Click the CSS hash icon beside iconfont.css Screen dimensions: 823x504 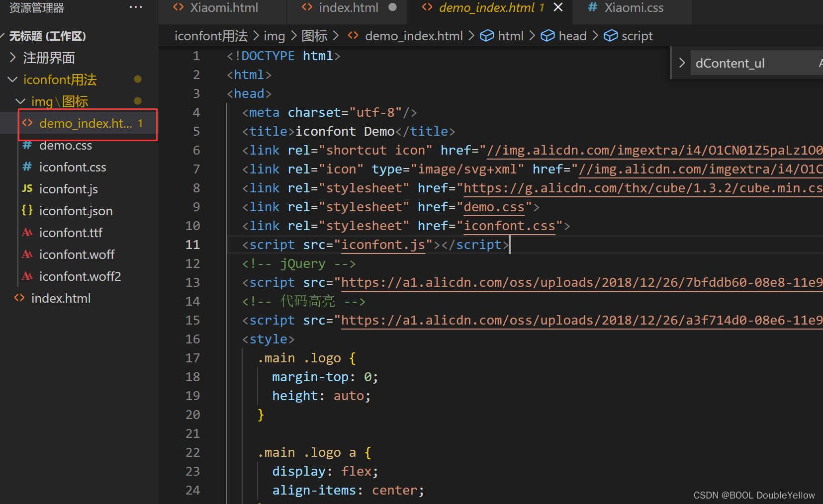[x=27, y=167]
